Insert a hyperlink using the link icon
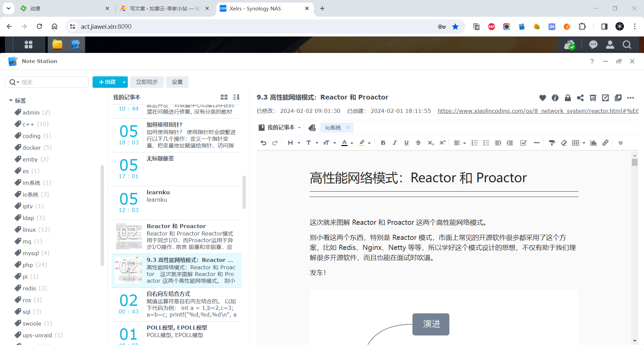 pos(605,143)
